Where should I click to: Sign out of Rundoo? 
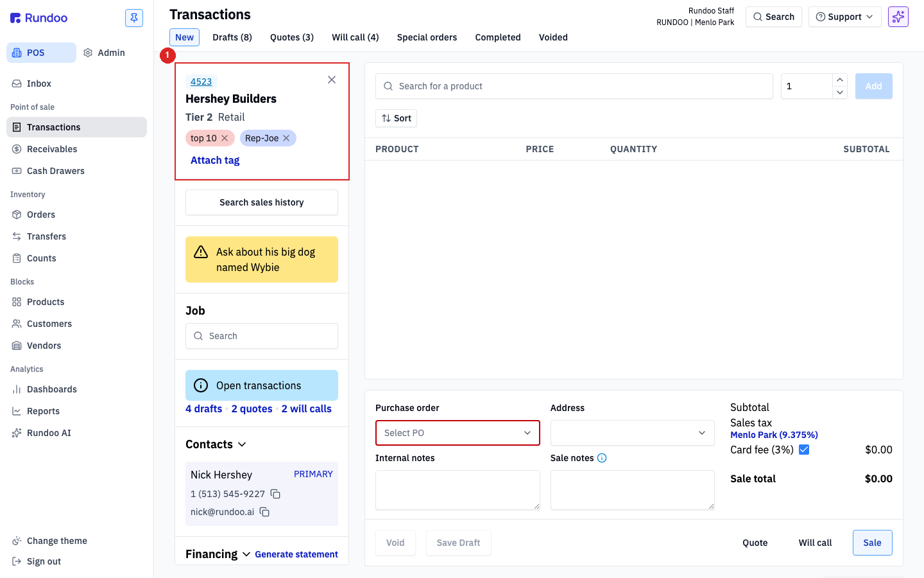(x=76, y=561)
